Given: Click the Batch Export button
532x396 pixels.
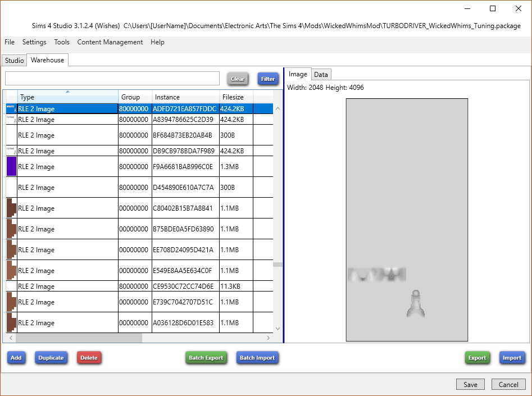Looking at the screenshot, I should (x=206, y=358).
